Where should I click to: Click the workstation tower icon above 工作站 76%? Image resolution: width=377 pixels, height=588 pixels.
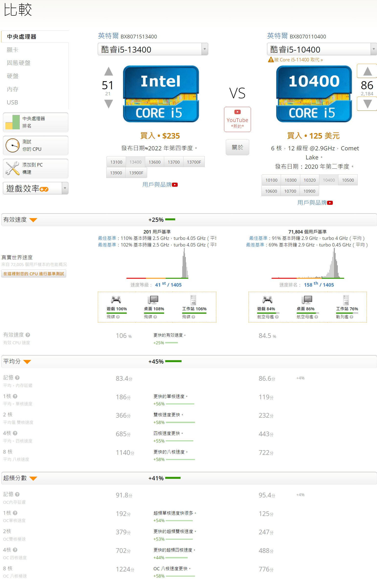click(x=346, y=300)
